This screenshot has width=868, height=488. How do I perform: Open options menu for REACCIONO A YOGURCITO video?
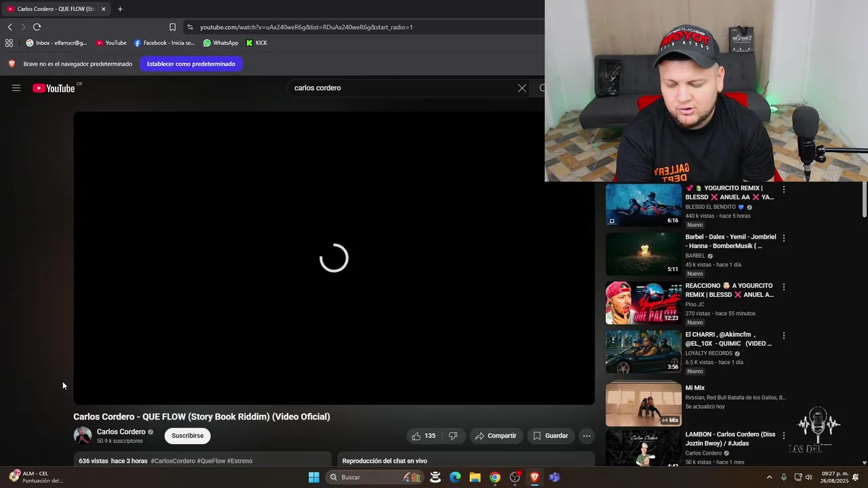[x=784, y=287]
